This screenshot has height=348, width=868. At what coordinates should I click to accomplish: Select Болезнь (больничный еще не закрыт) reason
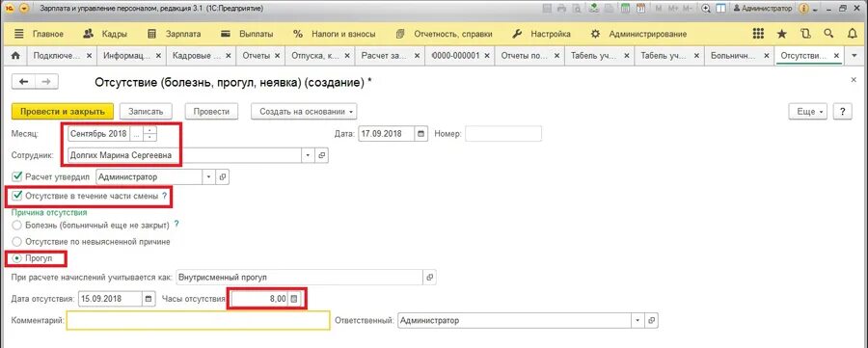[16, 226]
